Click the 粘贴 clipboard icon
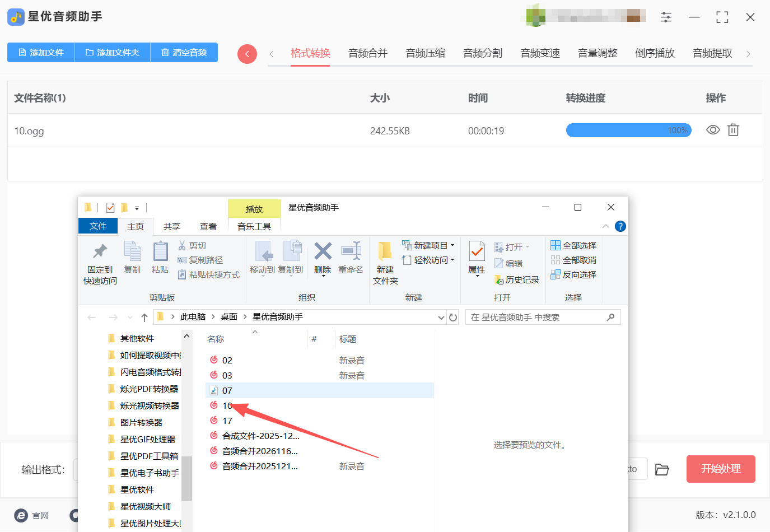Screen dimensions: 770x532 point(160,251)
